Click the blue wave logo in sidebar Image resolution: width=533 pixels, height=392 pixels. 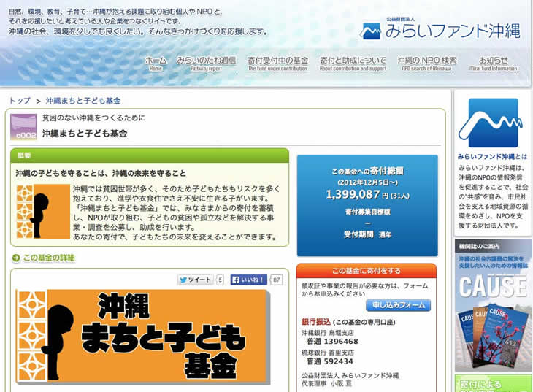click(x=488, y=123)
